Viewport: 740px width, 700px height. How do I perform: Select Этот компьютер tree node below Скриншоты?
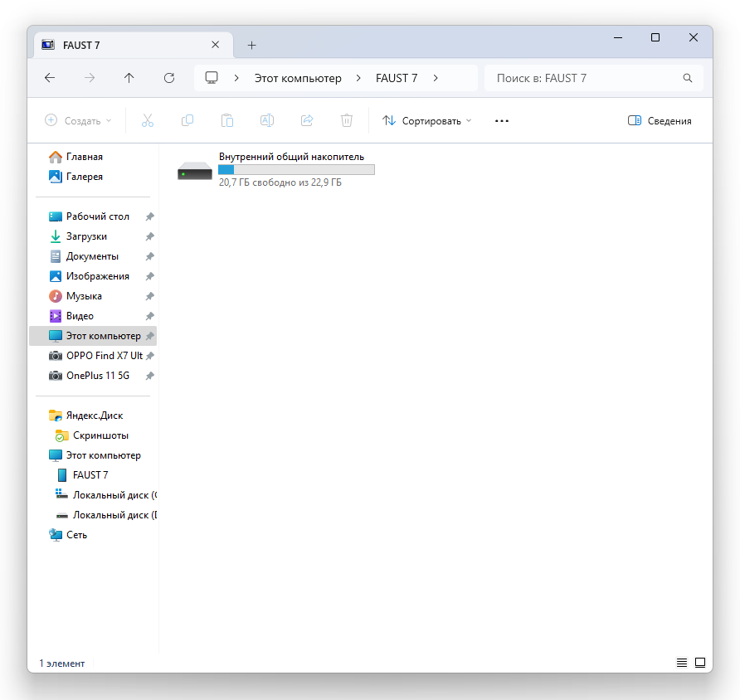[104, 455]
